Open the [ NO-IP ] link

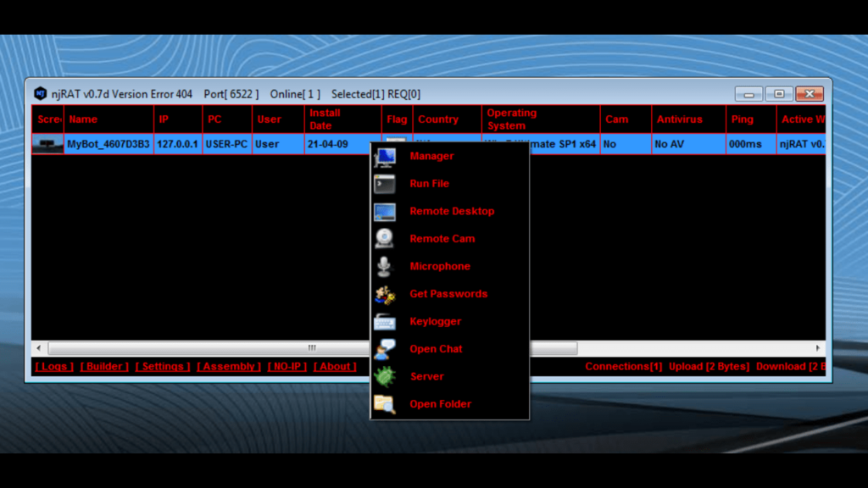point(287,366)
